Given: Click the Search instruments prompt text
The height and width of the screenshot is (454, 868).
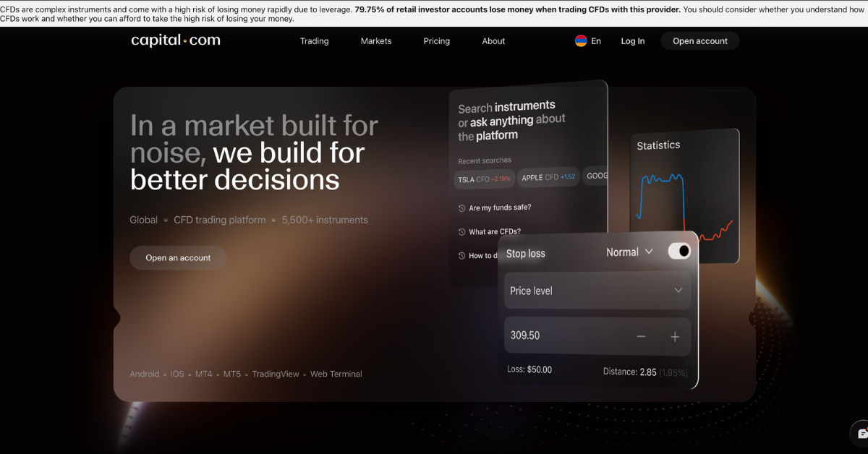Looking at the screenshot, I should (511, 121).
